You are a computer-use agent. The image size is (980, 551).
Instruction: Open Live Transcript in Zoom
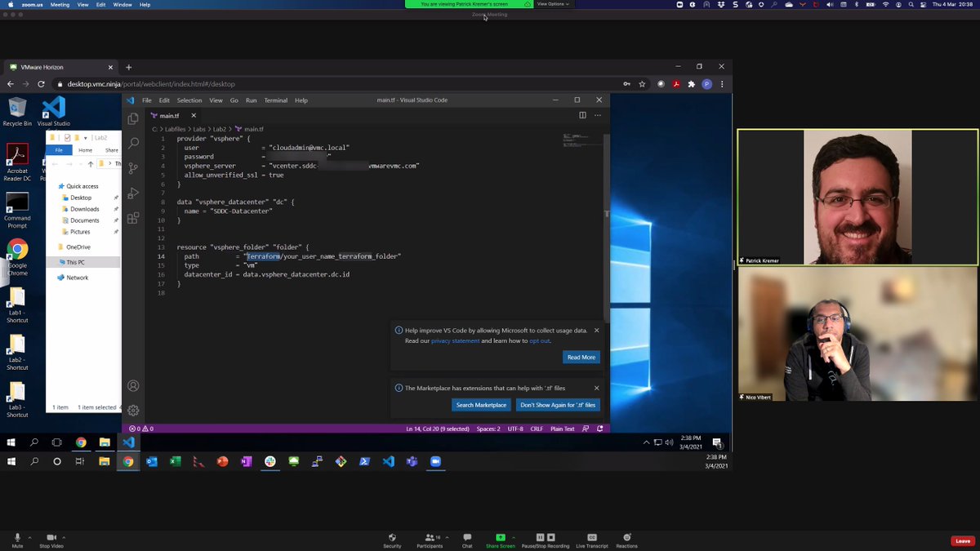592,540
